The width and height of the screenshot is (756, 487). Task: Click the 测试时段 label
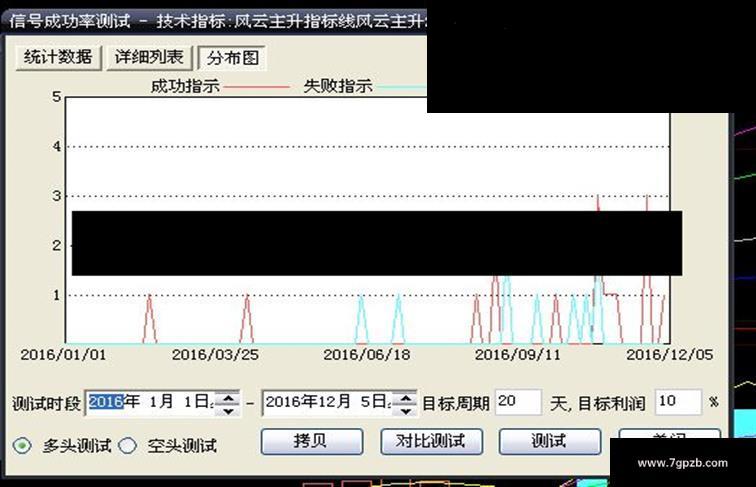[46, 404]
